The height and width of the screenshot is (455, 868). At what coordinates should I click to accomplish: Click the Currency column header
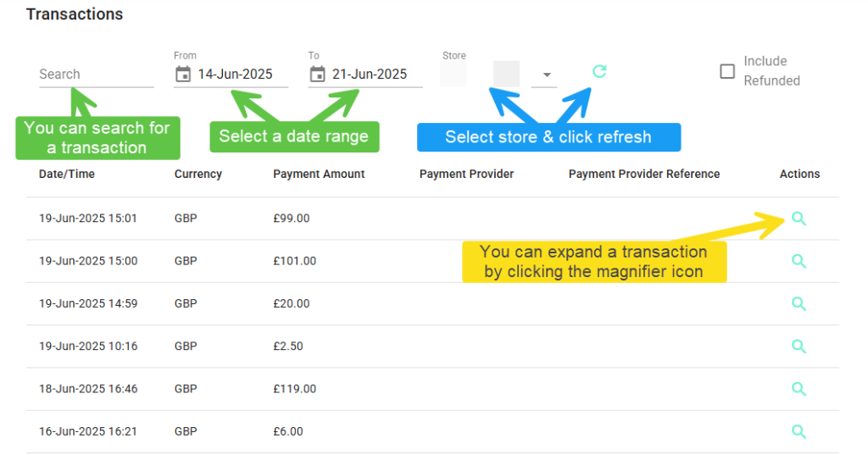(x=198, y=174)
